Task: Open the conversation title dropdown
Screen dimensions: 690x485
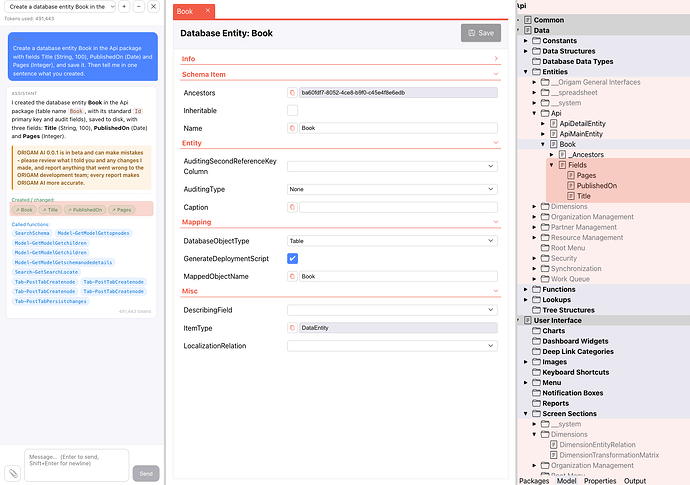Action: [x=60, y=7]
